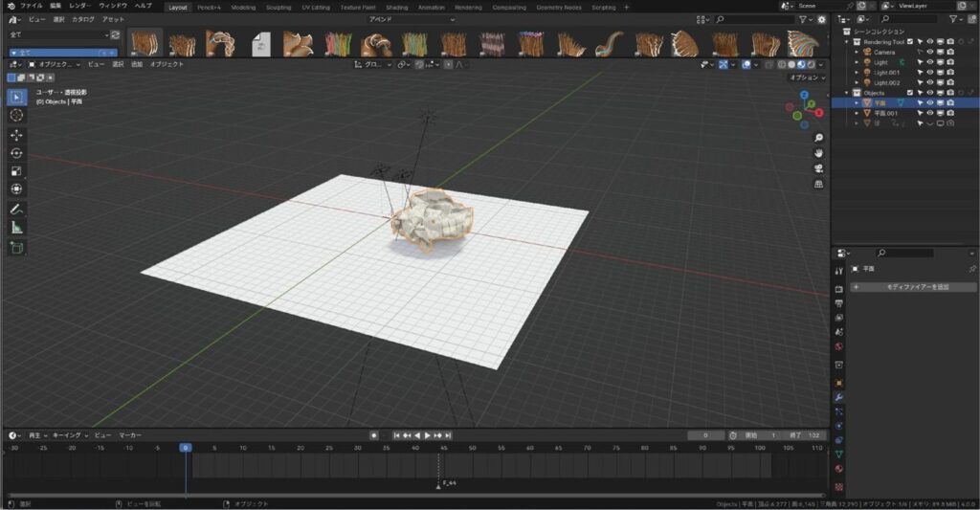Toggle X-ray mode in viewport header
Viewport: 980px width, 510px height.
768,64
